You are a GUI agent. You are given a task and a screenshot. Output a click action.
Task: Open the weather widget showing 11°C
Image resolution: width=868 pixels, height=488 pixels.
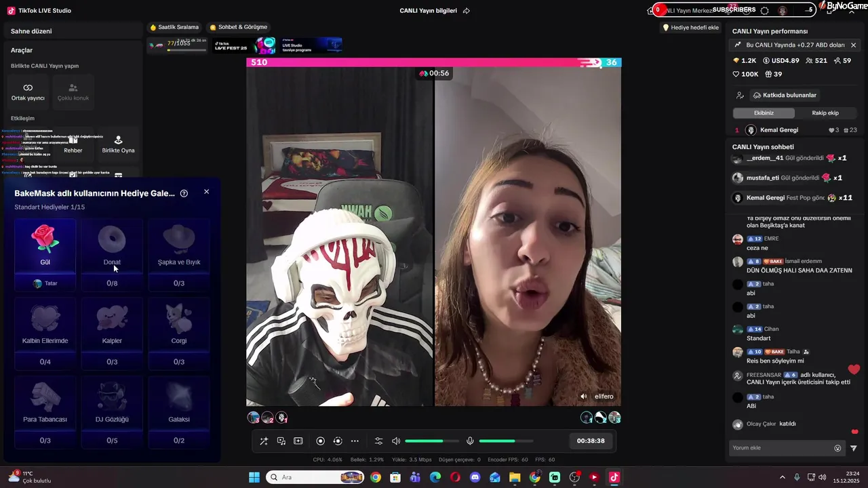tap(29, 477)
